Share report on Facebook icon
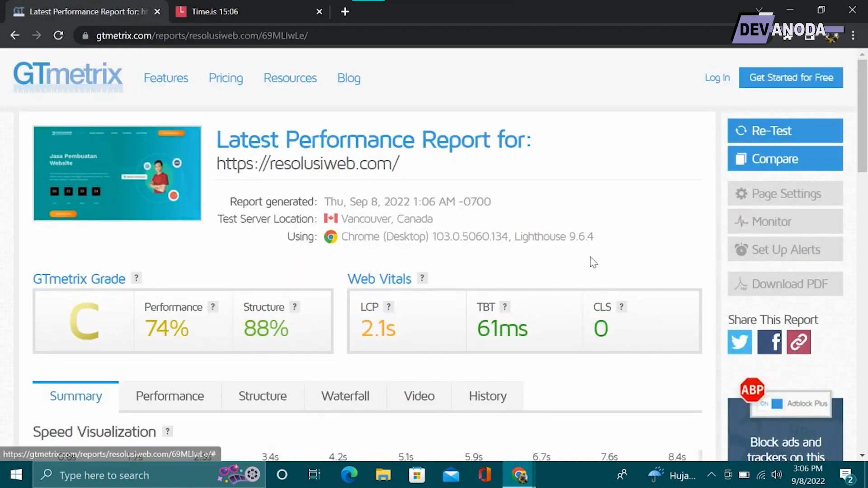Viewport: 868px width, 488px height. [x=769, y=342]
